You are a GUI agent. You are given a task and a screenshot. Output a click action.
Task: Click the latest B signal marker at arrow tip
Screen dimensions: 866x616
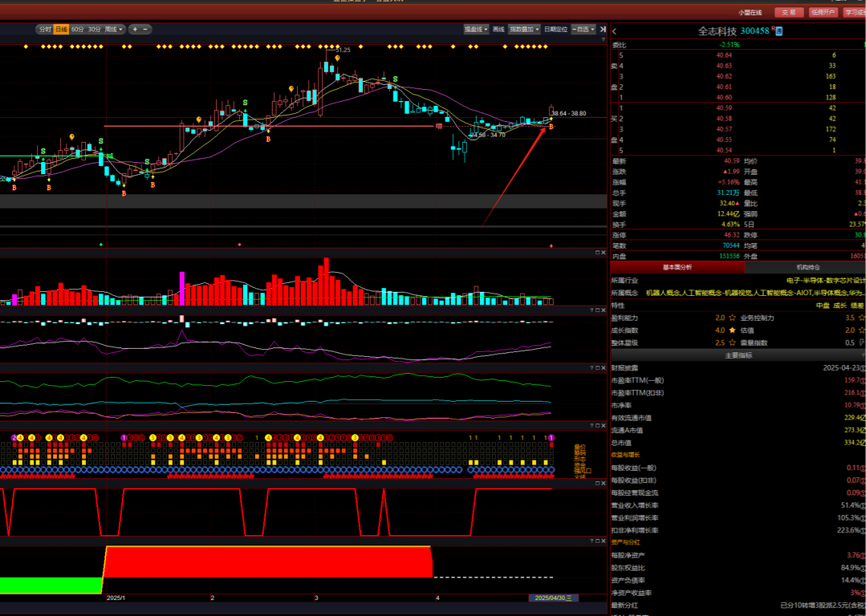coord(551,128)
